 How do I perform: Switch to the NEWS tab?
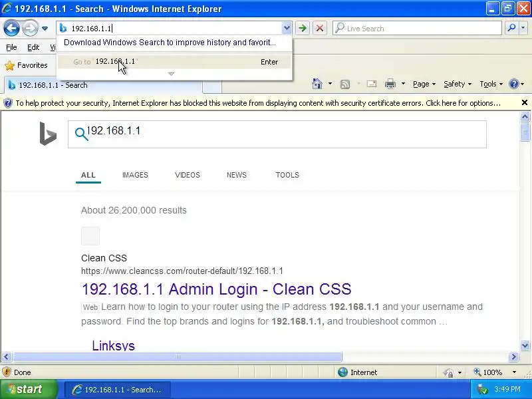[237, 175]
